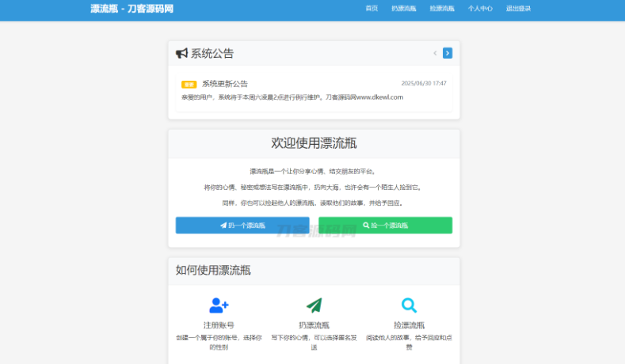
Task: Click the green 捡一个漂流瓶 button
Action: click(x=386, y=226)
